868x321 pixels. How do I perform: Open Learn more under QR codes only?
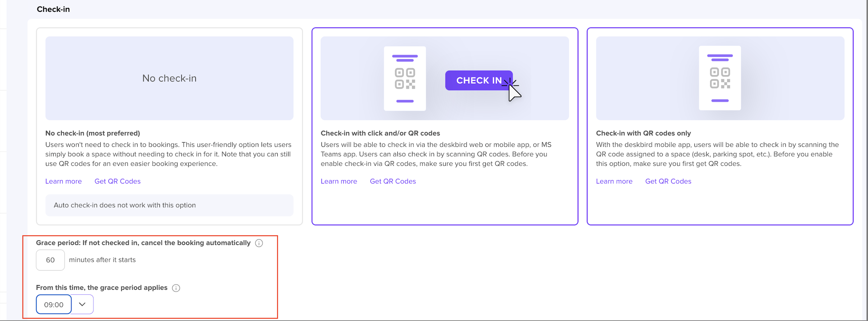point(614,181)
